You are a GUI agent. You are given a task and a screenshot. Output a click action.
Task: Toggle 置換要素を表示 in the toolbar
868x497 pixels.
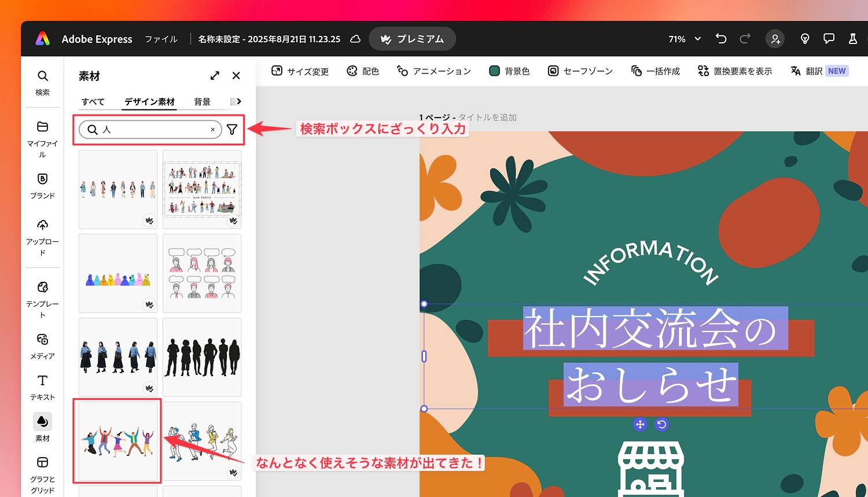(x=734, y=71)
